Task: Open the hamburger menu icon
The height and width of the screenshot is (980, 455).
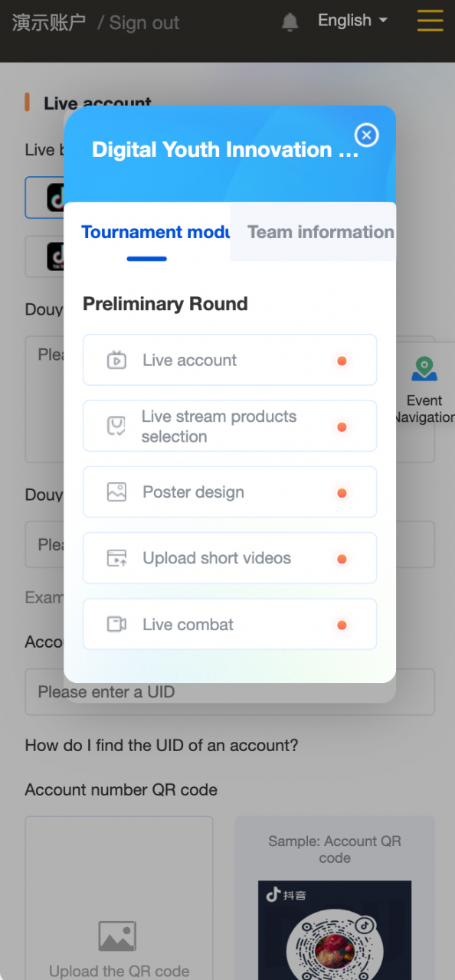Action: point(430,21)
